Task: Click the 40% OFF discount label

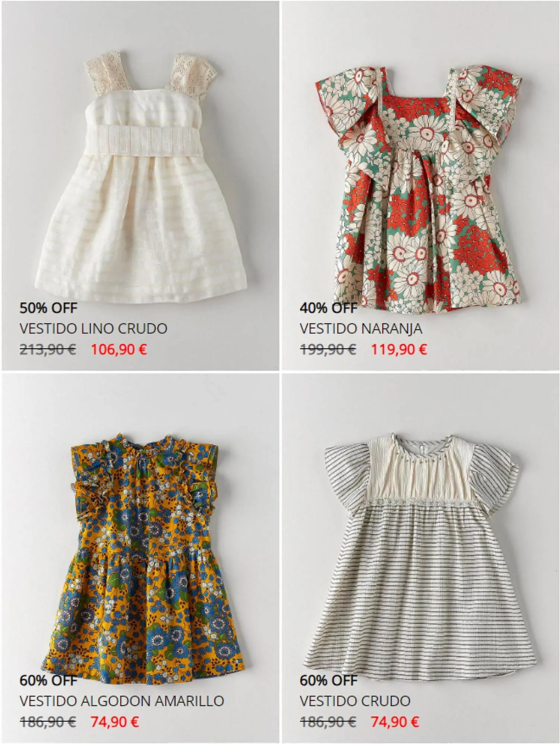Action: click(329, 308)
